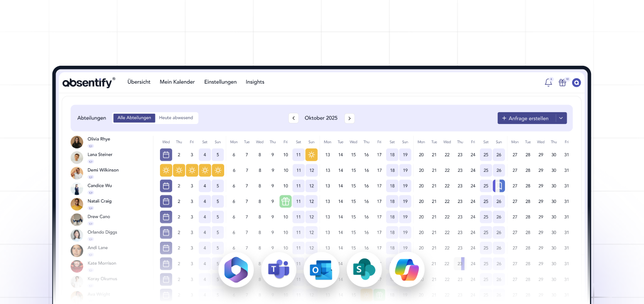Select the Alle Abteilungen filter

click(x=135, y=118)
